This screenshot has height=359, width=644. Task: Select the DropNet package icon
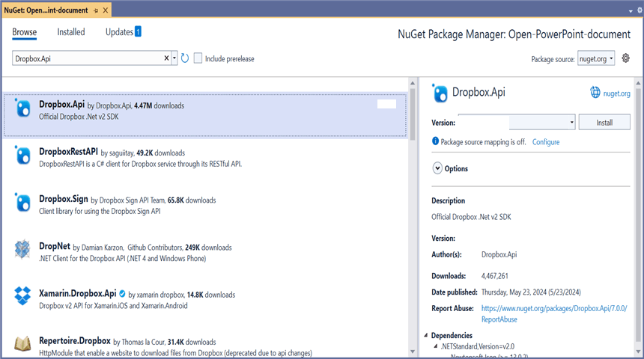[x=22, y=249]
